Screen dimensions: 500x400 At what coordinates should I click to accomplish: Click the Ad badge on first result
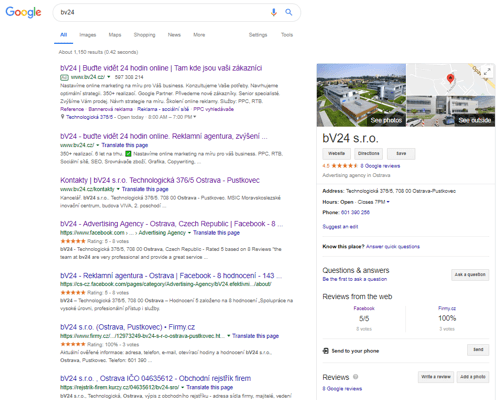[64, 77]
